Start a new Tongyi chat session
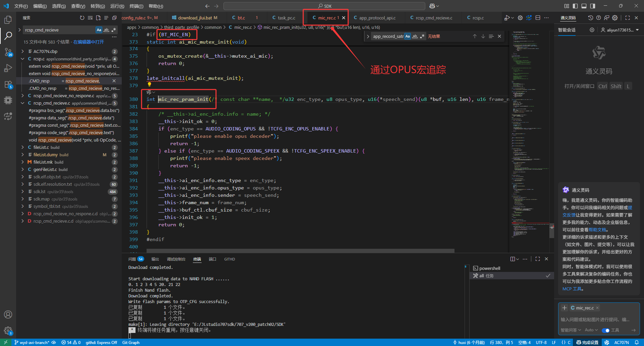The width and height of the screenshot is (644, 346). [592, 30]
